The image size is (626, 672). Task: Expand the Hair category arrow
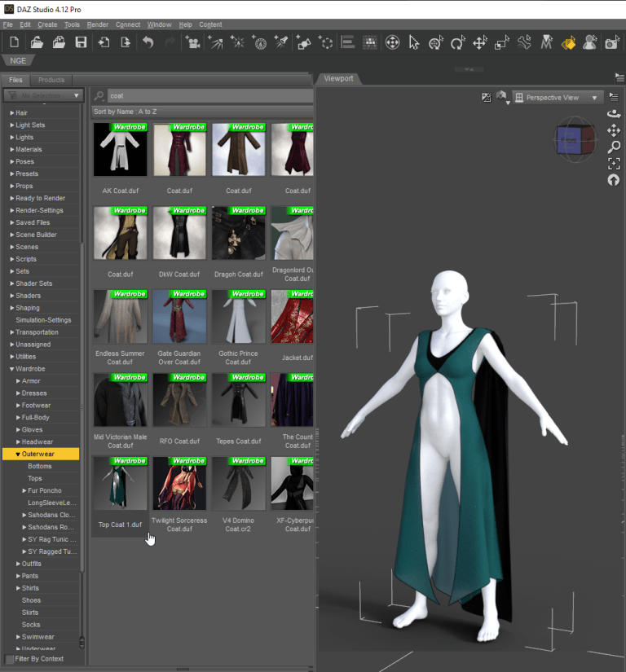pyautogui.click(x=12, y=112)
